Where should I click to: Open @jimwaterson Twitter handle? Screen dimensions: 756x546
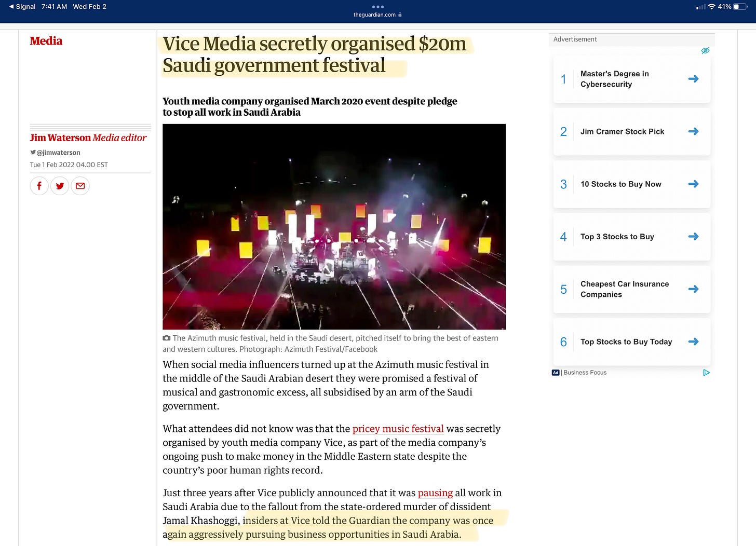click(x=56, y=153)
